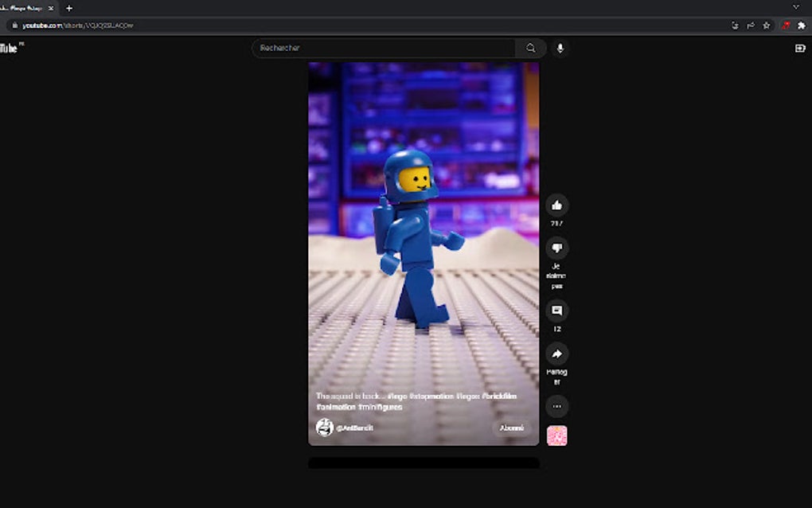Screen dimensions: 812x508
Task: Open the #animation hashtag link
Action: pyautogui.click(x=336, y=407)
